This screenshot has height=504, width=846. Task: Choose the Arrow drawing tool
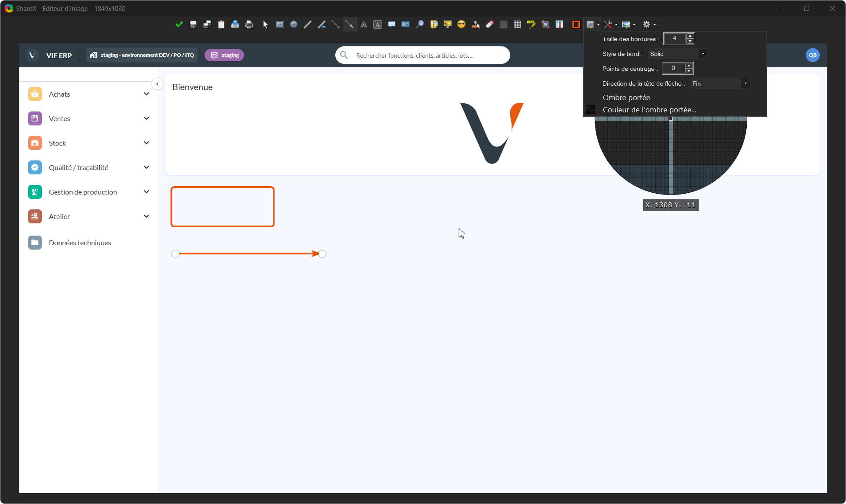pyautogui.click(x=349, y=24)
